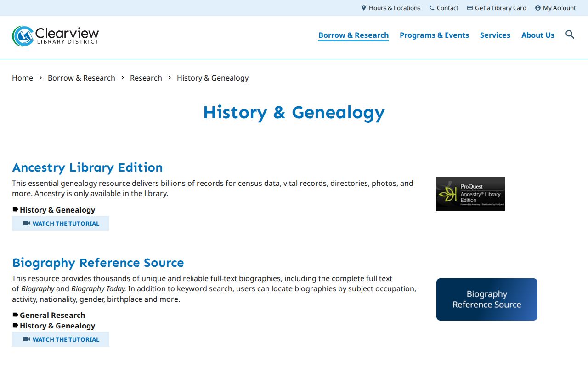The height and width of the screenshot is (368, 588).
Task: Select the General Research tag
Action: tap(52, 315)
